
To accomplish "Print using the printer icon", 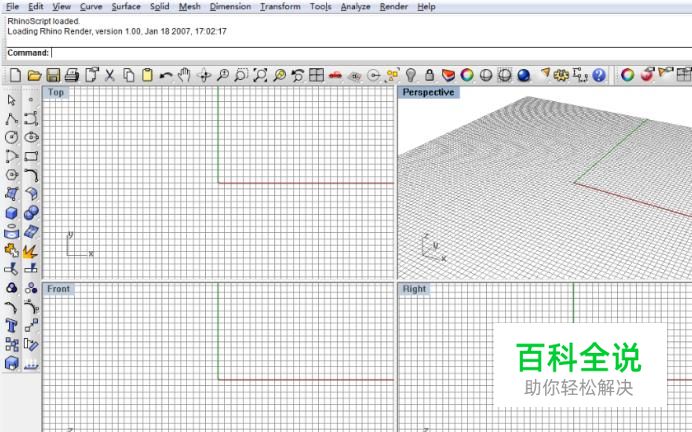I will (x=72, y=75).
